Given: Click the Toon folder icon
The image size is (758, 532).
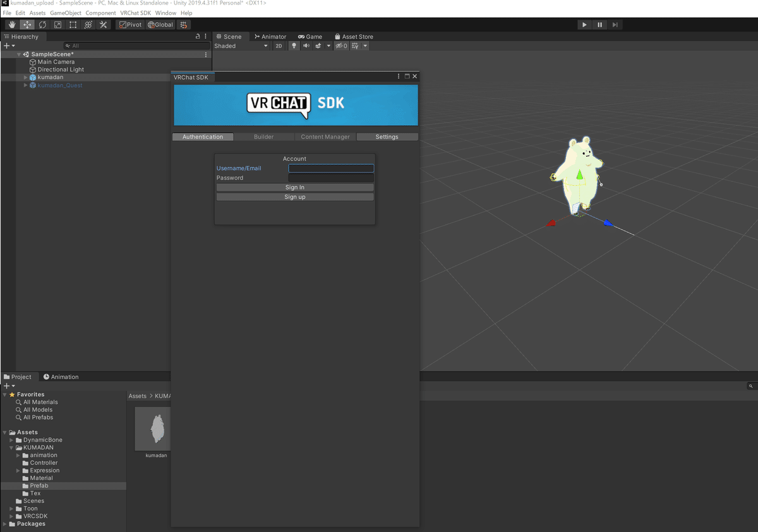Looking at the screenshot, I should click(19, 509).
